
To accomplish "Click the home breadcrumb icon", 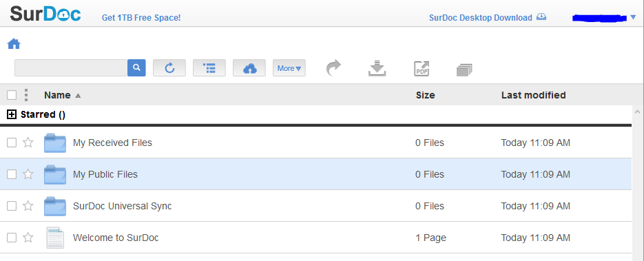I will pyautogui.click(x=14, y=44).
